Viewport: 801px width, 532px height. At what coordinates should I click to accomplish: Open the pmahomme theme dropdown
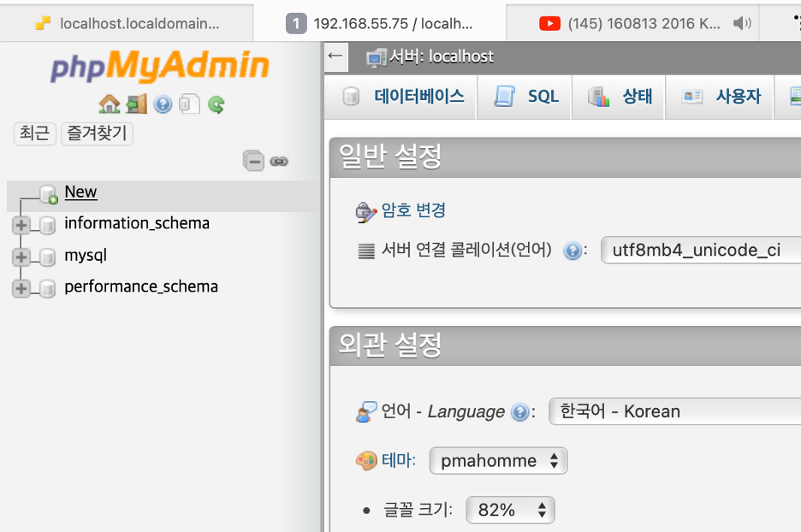(x=499, y=460)
